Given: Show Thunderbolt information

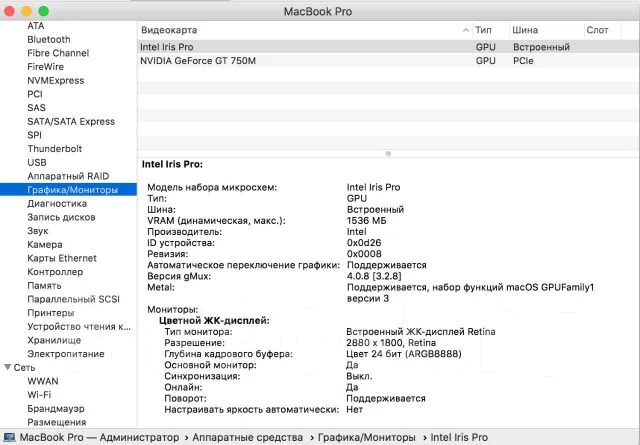Looking at the screenshot, I should [55, 149].
